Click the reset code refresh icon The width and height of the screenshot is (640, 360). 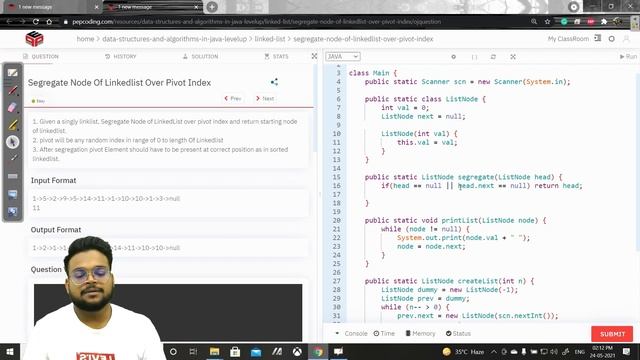coord(493,57)
